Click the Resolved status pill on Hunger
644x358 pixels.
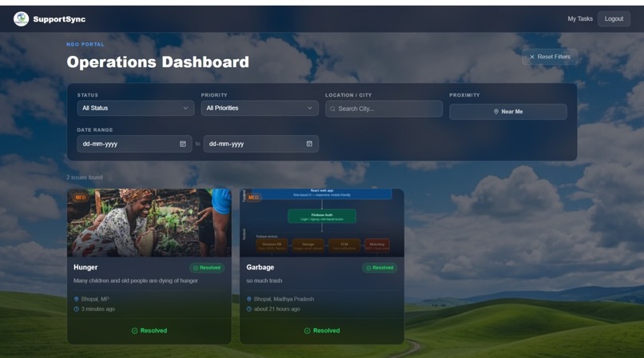[x=207, y=268]
